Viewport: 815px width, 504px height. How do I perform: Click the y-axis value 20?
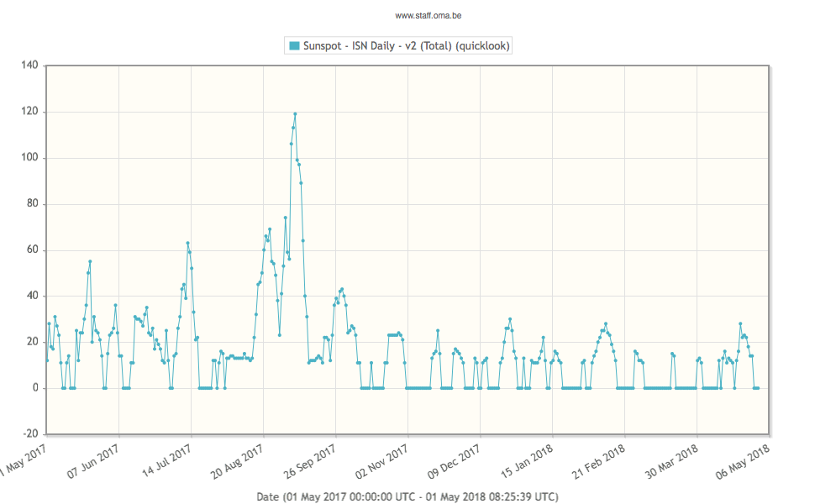33,341
